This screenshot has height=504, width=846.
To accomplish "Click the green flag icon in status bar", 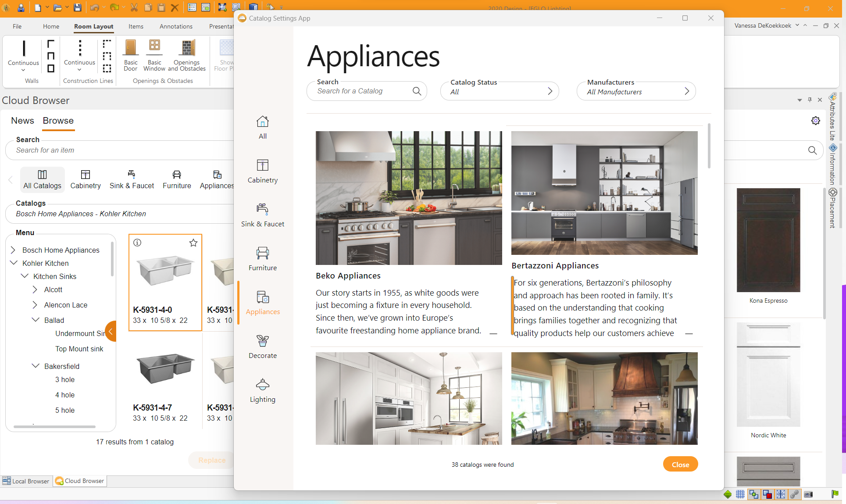I will click(x=835, y=494).
